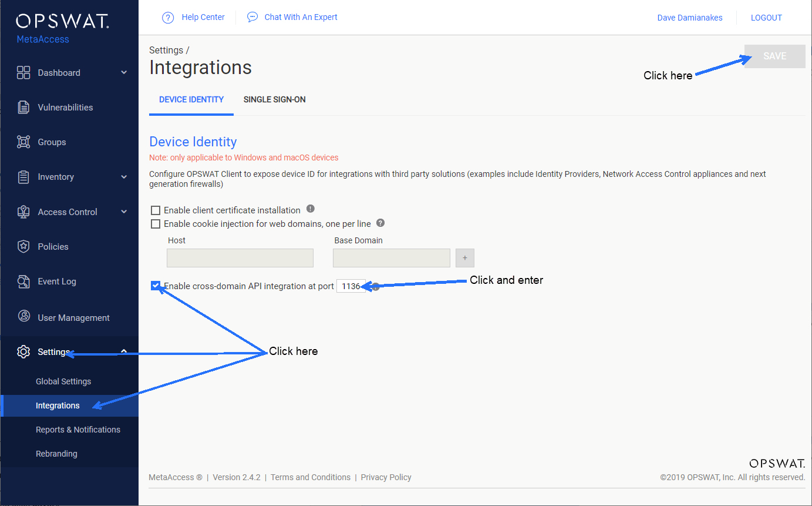812x506 pixels.
Task: Expand the Inventory menu chevron
Action: 124,176
